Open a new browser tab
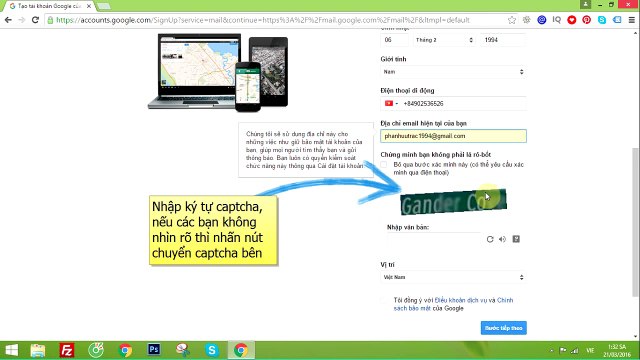 104,6
